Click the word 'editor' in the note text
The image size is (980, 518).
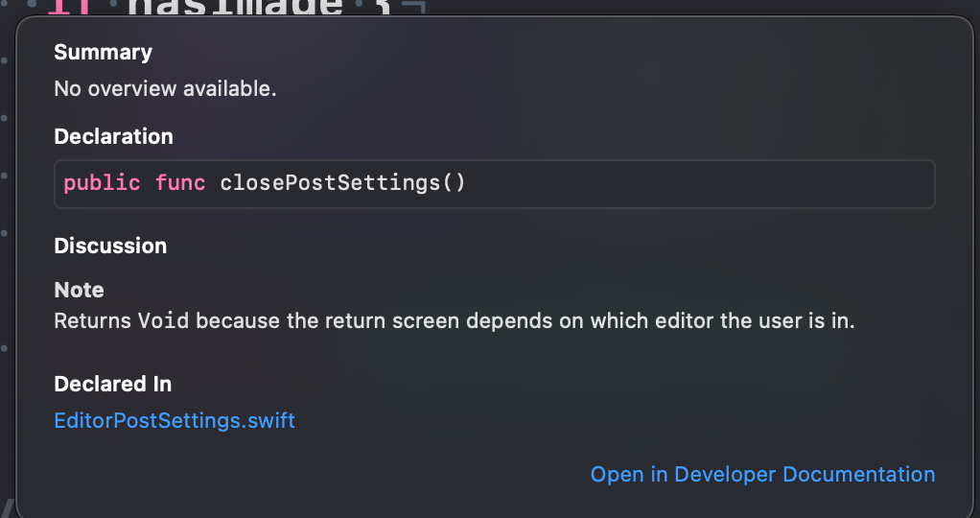(684, 320)
